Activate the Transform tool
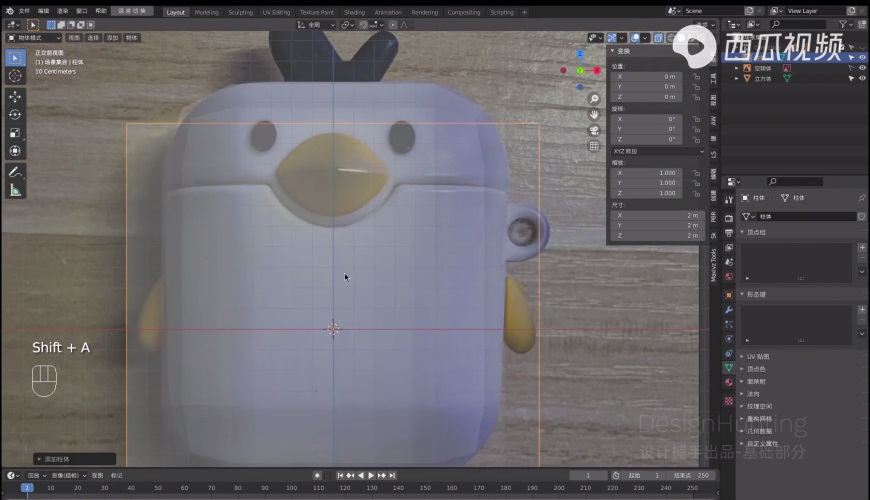This screenshot has width=870, height=500. coord(16,151)
